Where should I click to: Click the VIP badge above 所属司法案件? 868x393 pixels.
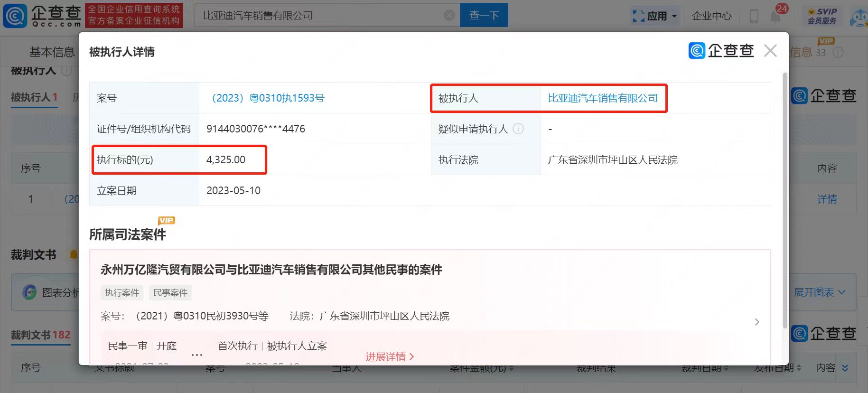tap(167, 220)
